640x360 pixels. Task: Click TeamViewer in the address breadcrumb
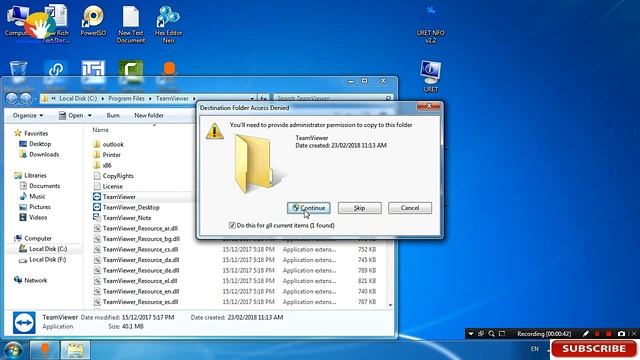point(172,98)
